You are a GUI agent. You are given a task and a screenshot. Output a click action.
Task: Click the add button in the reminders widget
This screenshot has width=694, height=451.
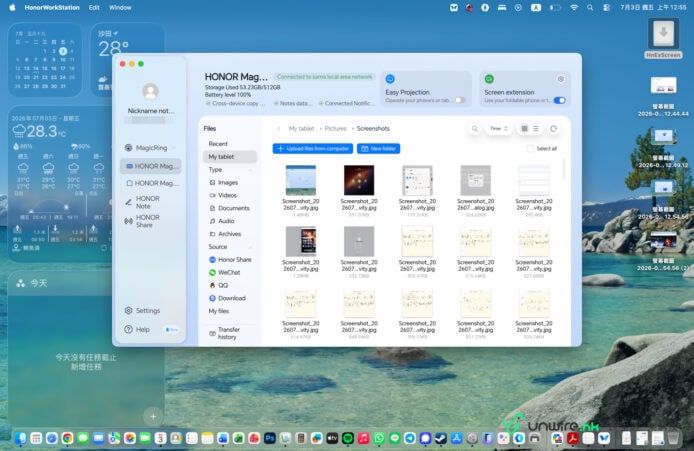(x=153, y=416)
